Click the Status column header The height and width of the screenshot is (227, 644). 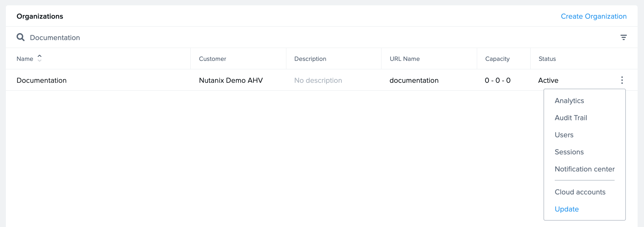pyautogui.click(x=547, y=59)
